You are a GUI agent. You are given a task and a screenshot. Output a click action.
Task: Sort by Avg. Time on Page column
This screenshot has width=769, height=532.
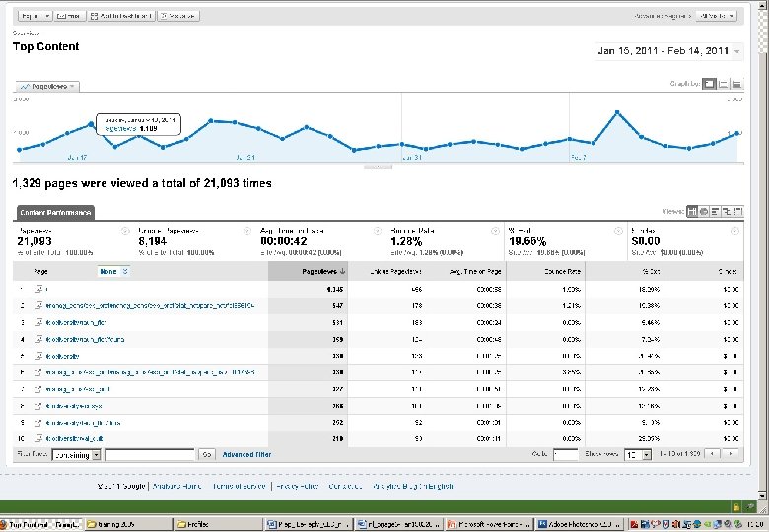(x=475, y=271)
